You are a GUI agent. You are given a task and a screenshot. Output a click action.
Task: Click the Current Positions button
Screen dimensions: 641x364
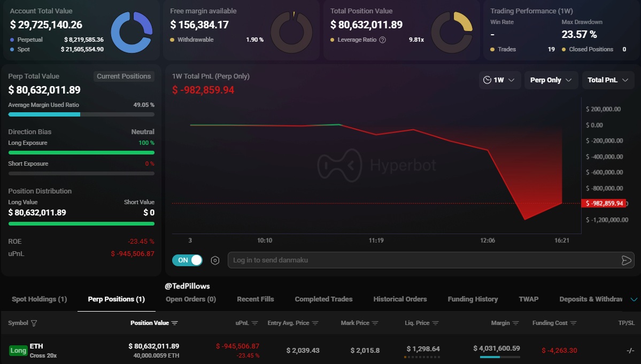pos(124,76)
